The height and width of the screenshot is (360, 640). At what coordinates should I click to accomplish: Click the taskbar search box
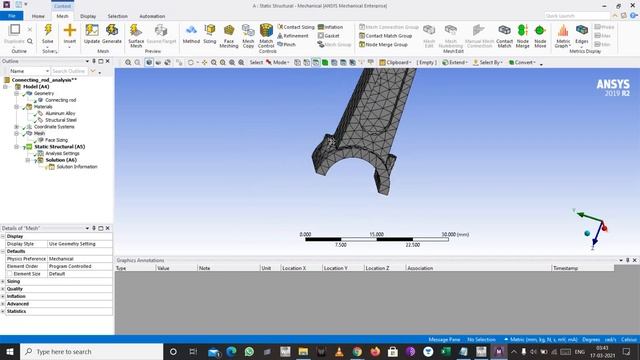(x=91, y=351)
